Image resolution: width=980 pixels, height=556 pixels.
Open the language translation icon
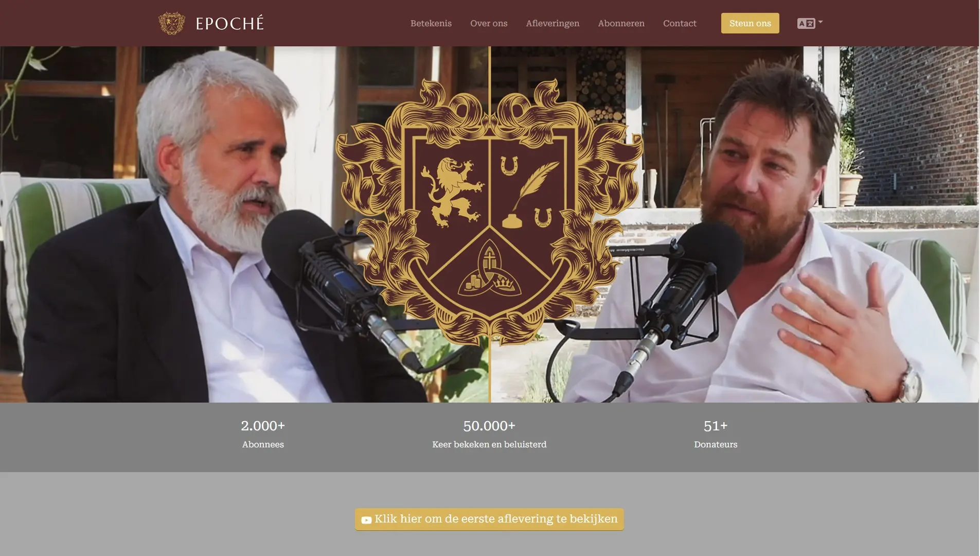click(806, 23)
